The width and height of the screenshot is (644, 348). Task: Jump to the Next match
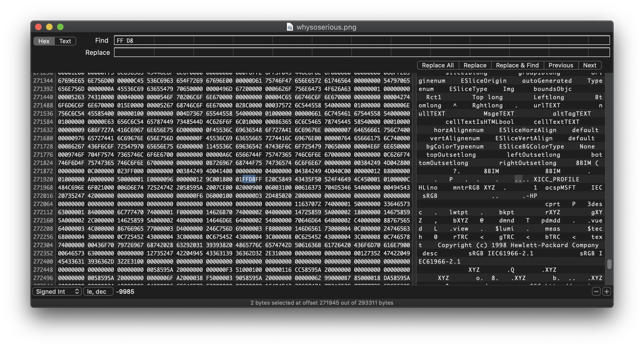point(589,65)
